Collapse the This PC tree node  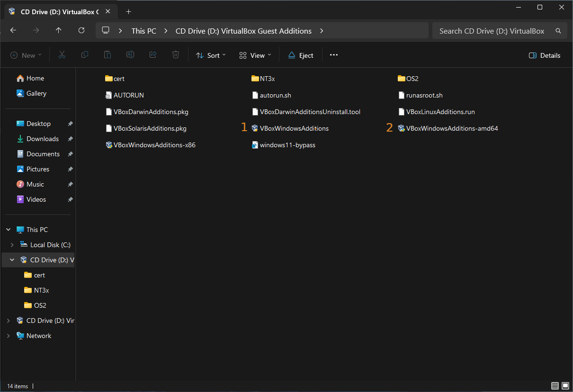pos(9,230)
